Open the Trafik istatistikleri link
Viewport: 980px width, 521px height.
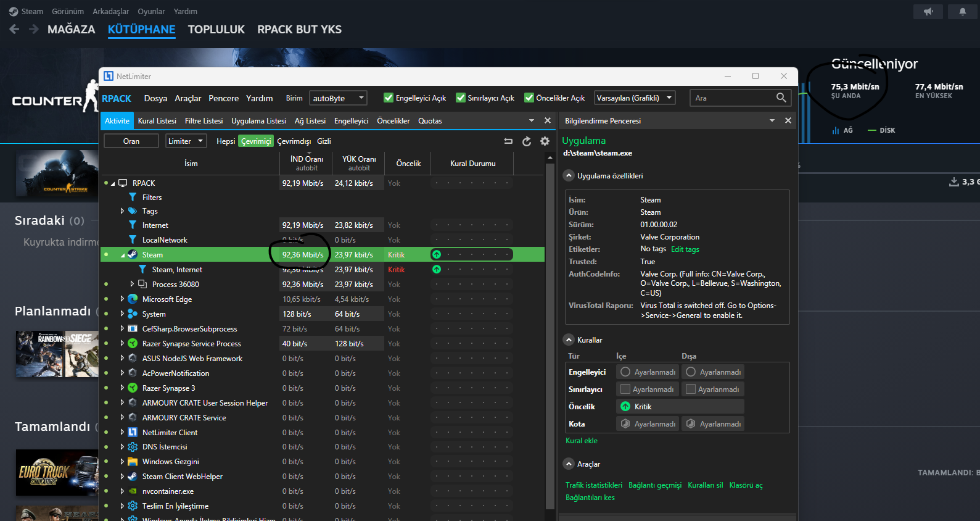coord(594,485)
